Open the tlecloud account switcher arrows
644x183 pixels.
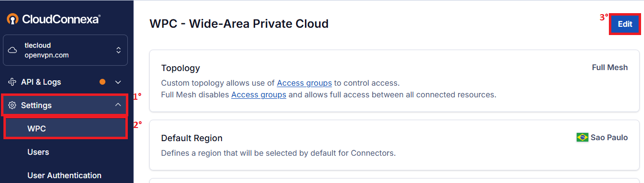pyautogui.click(x=118, y=50)
